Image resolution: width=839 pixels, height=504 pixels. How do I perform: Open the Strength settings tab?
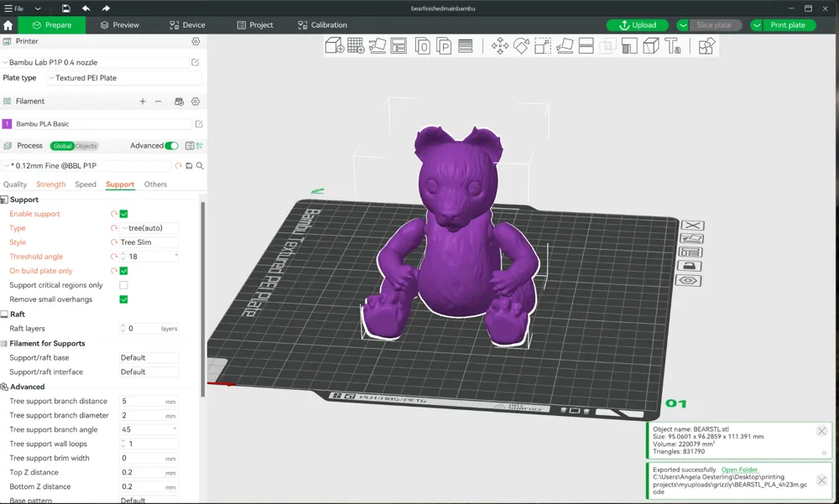coord(50,184)
